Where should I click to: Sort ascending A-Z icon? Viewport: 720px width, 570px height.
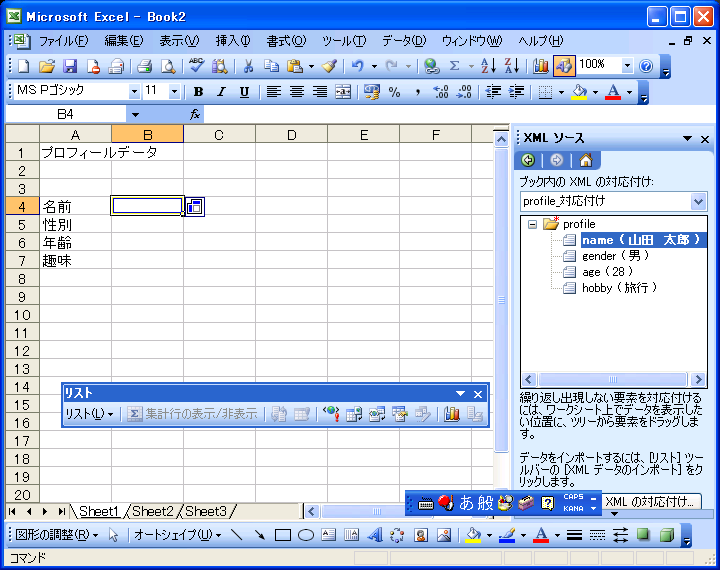pyautogui.click(x=488, y=67)
